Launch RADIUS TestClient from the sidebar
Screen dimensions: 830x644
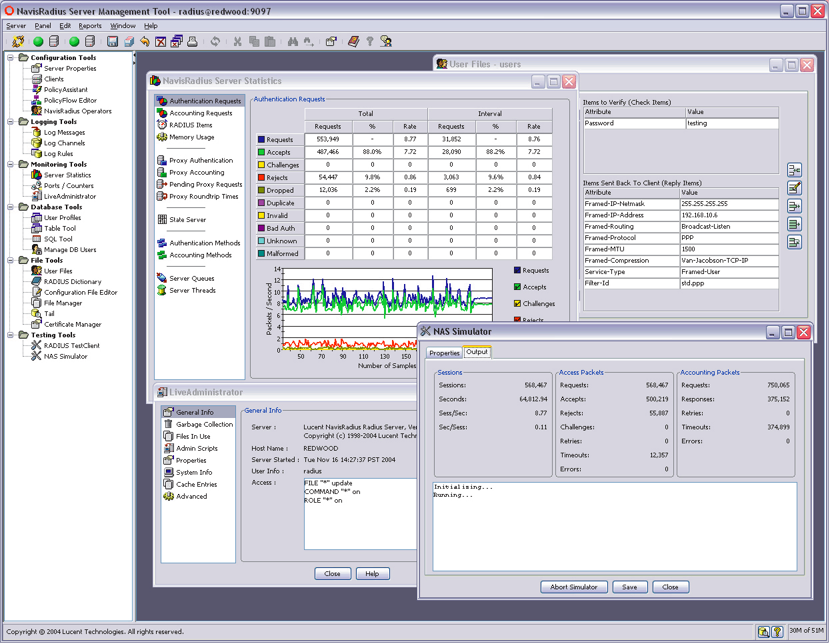coord(71,346)
